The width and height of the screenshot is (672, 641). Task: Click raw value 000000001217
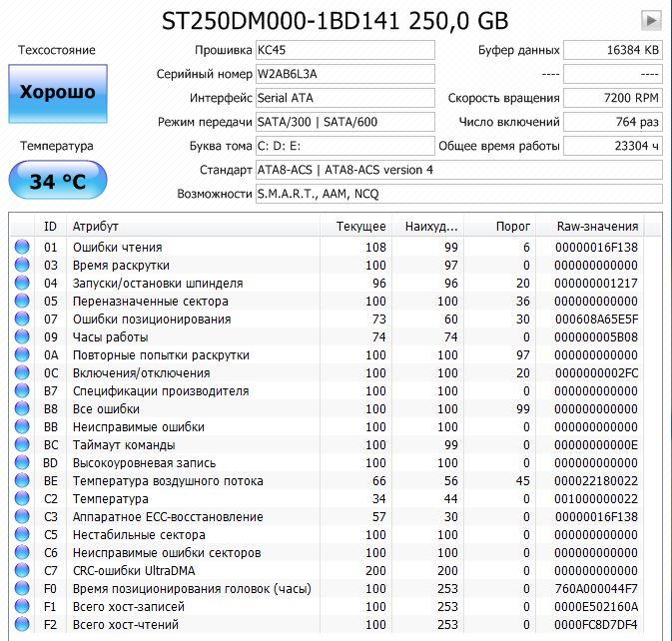[x=596, y=284]
